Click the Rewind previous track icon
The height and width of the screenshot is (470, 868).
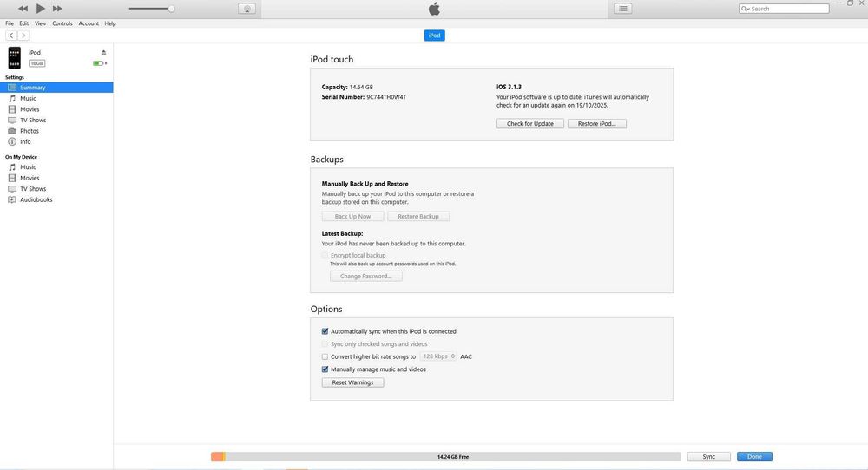(x=23, y=9)
